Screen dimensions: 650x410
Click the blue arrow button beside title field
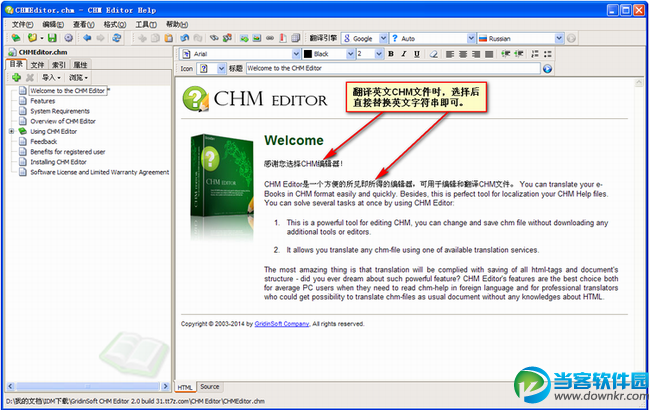pyautogui.click(x=548, y=69)
